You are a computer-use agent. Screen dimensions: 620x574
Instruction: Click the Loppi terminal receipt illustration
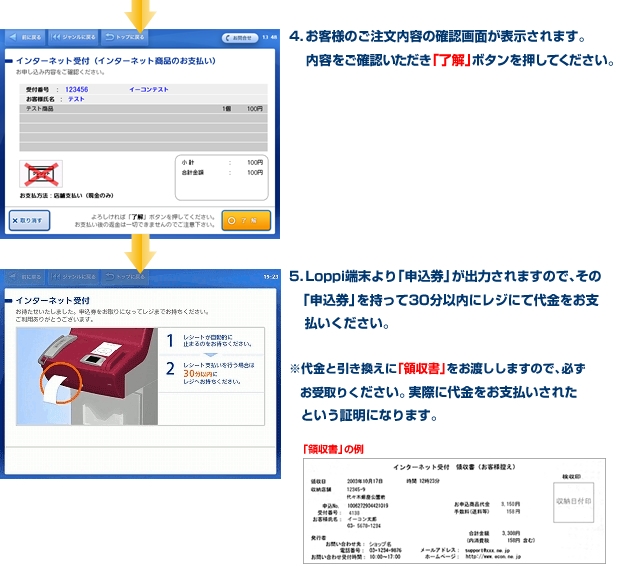pos(87,376)
